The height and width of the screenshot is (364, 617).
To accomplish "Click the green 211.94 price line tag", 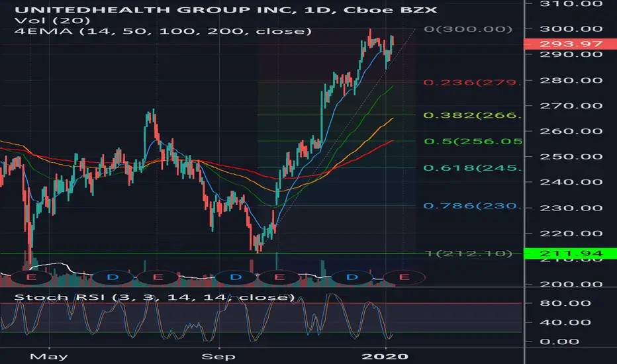I will coord(570,253).
